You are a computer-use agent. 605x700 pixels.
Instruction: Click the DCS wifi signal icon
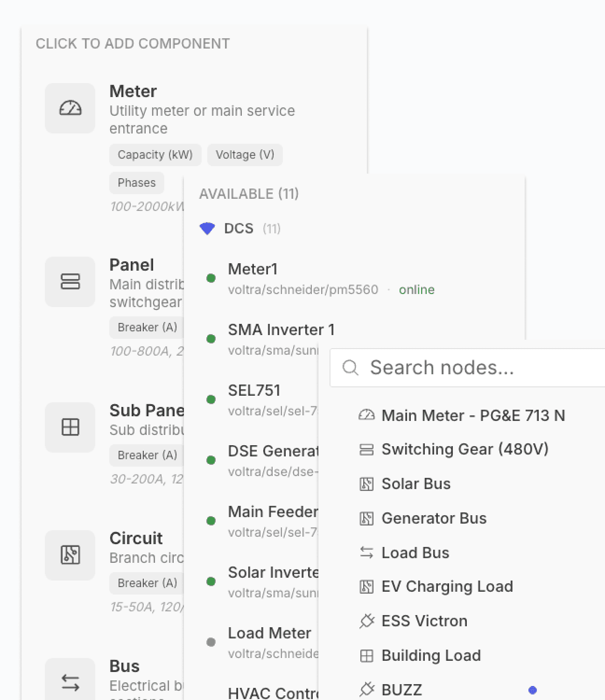click(207, 228)
